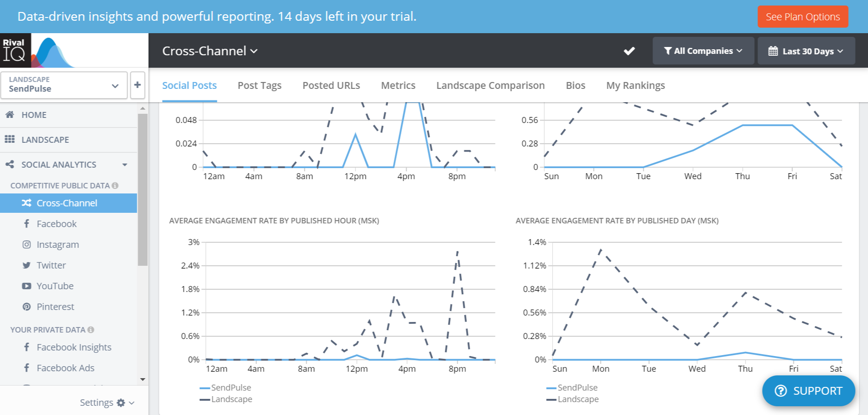The height and width of the screenshot is (415, 868).
Task: Click info icon beside Your Private Data
Action: [91, 330]
